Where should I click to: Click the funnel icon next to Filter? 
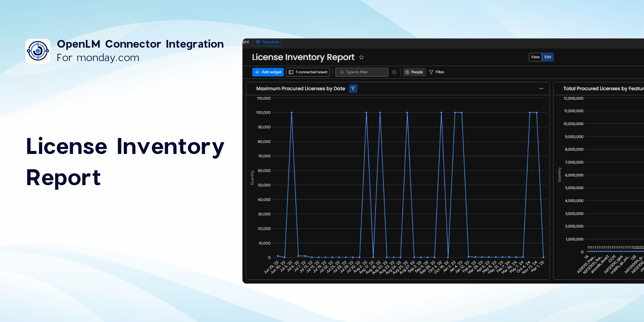[431, 72]
